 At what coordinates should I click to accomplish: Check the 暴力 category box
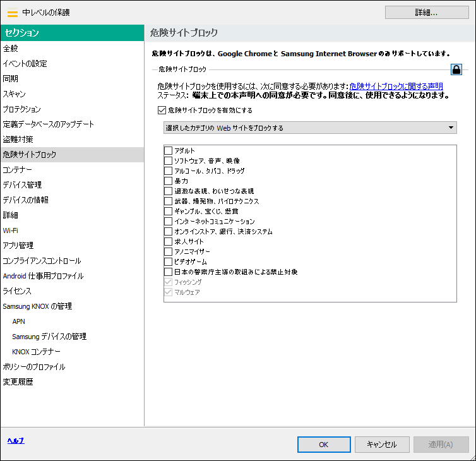click(x=168, y=181)
